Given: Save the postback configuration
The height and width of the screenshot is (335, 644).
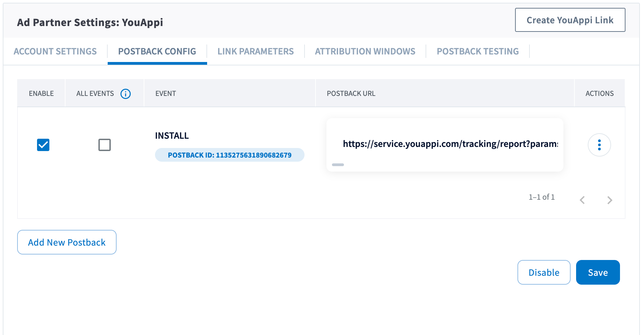Looking at the screenshot, I should pos(598,272).
